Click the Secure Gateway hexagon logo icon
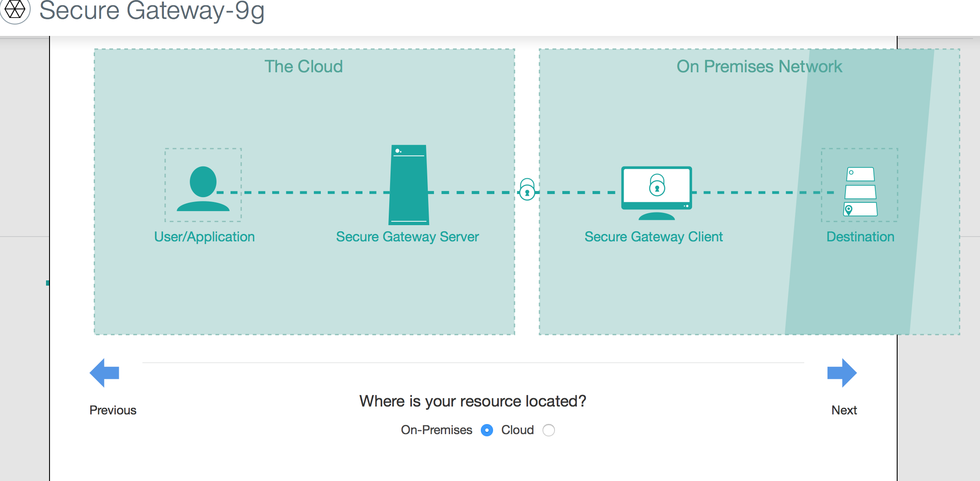 coord(15,10)
